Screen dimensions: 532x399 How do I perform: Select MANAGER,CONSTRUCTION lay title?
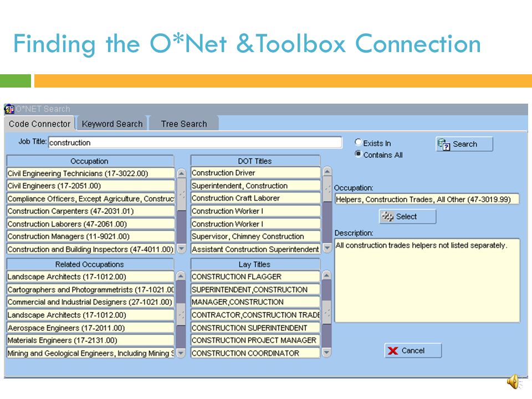pyautogui.click(x=255, y=302)
